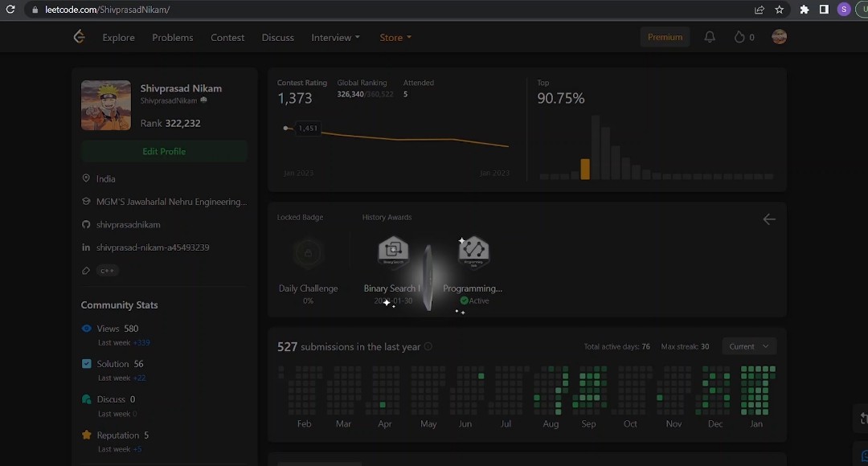This screenshot has width=868, height=466.
Task: Click the location pin icon beside India
Action: [86, 178]
